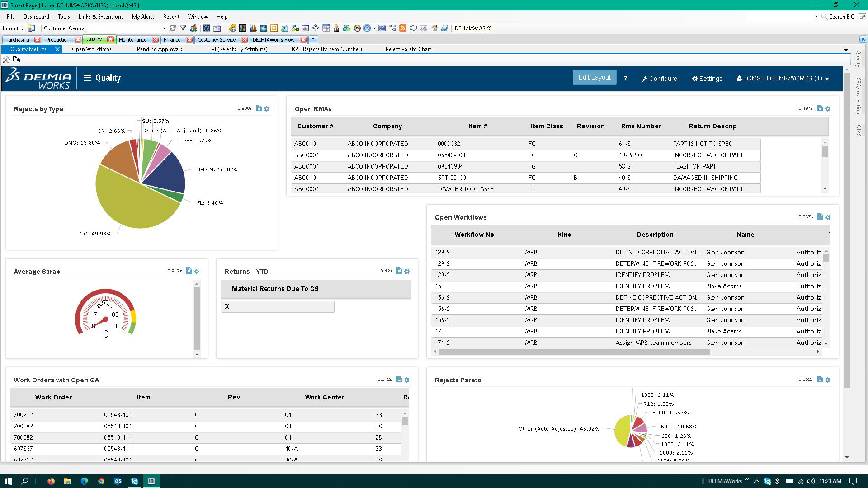The image size is (868, 488).
Task: Close the Quality Metrics sub-tab
Action: point(57,49)
